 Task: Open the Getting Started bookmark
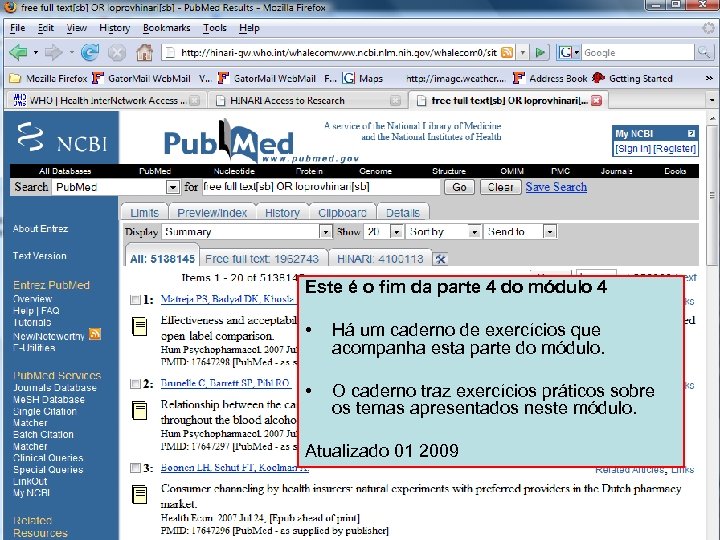632,79
